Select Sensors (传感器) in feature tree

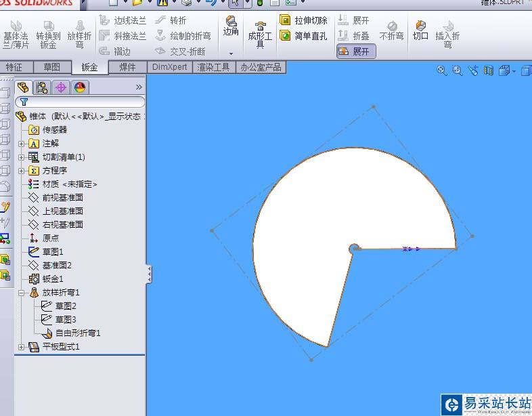[48, 129]
